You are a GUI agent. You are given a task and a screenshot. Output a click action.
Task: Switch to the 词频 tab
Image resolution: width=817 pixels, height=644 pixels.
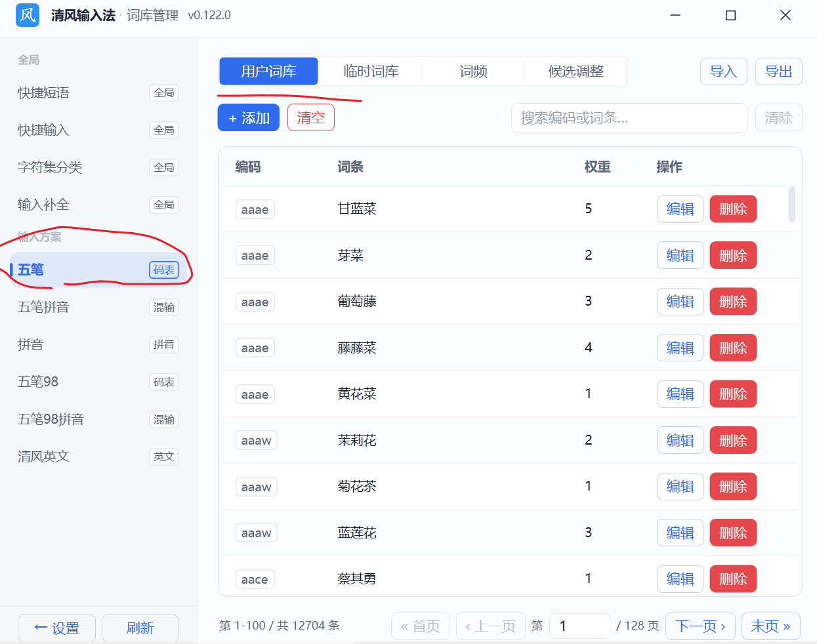(x=473, y=71)
